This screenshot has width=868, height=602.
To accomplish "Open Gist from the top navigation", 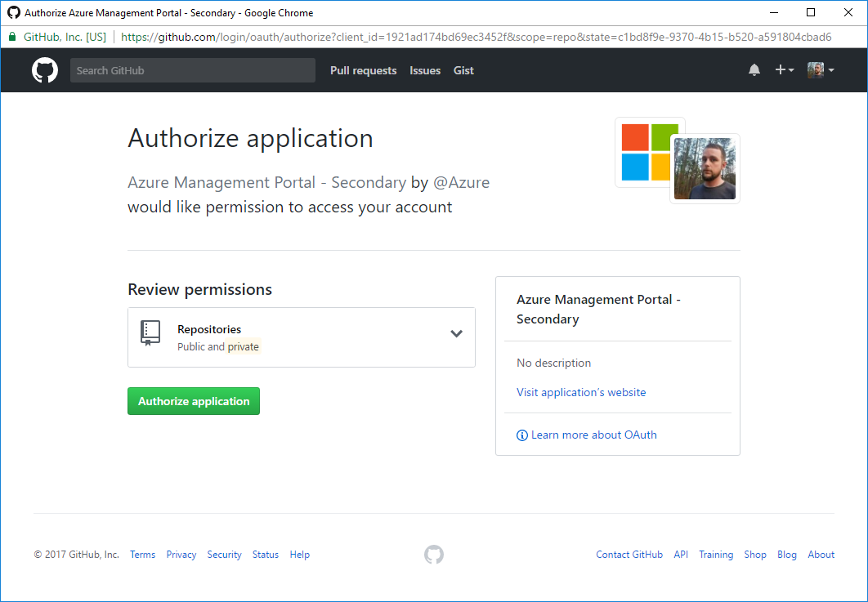I will tap(463, 70).
